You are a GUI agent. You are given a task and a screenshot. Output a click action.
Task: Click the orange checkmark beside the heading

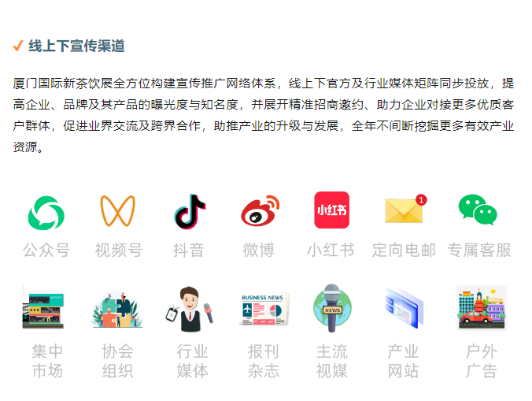[x=18, y=46]
